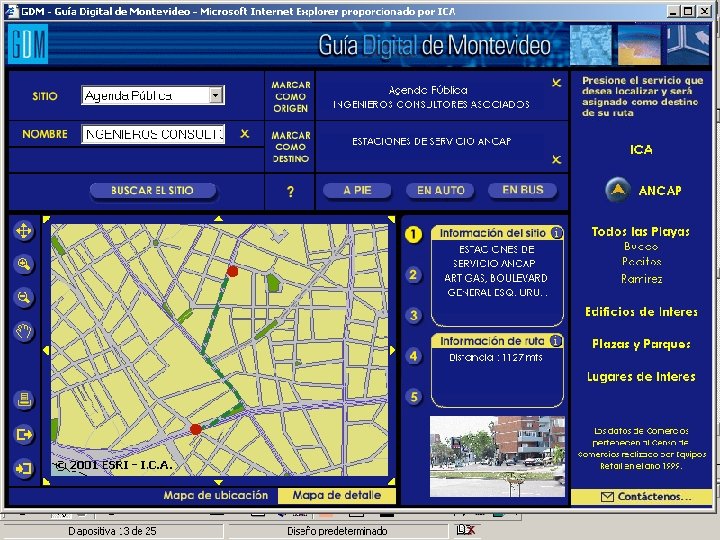Open Edificios de Interes category

point(641,312)
